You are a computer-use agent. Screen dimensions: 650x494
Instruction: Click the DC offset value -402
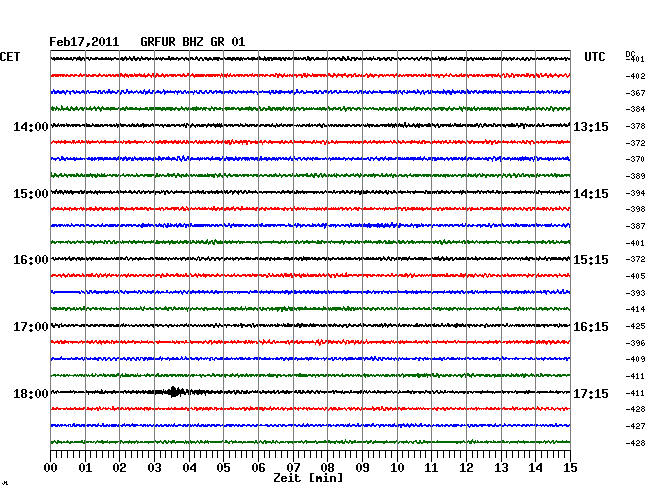635,76
